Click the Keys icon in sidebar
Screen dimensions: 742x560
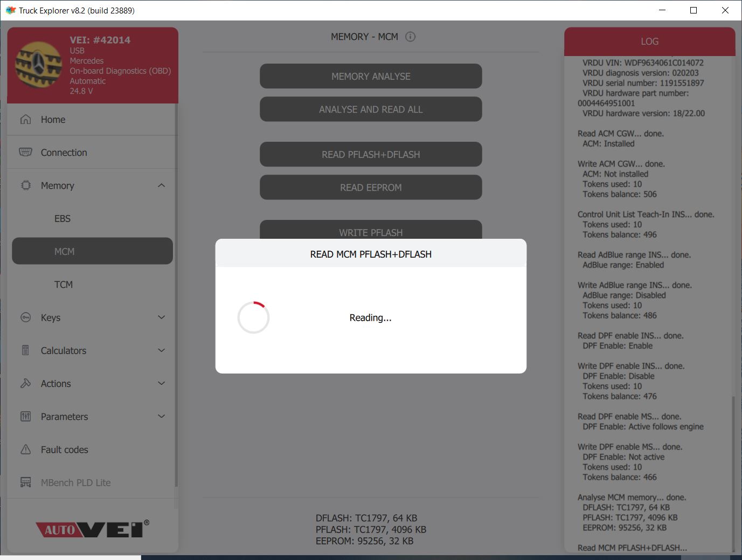(25, 317)
